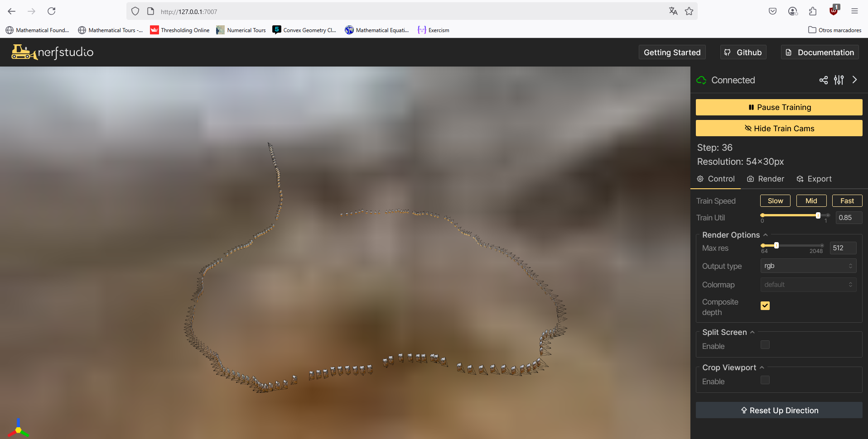868x439 pixels.
Task: Switch to the Render tab
Action: 765,179
